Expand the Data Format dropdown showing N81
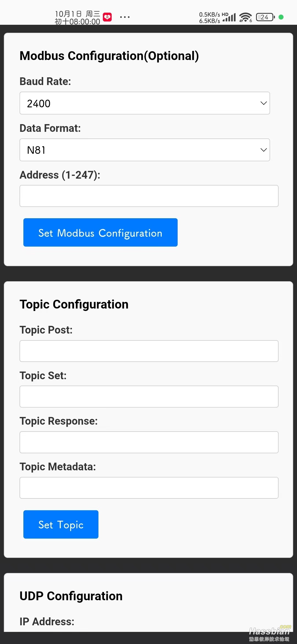 point(145,150)
